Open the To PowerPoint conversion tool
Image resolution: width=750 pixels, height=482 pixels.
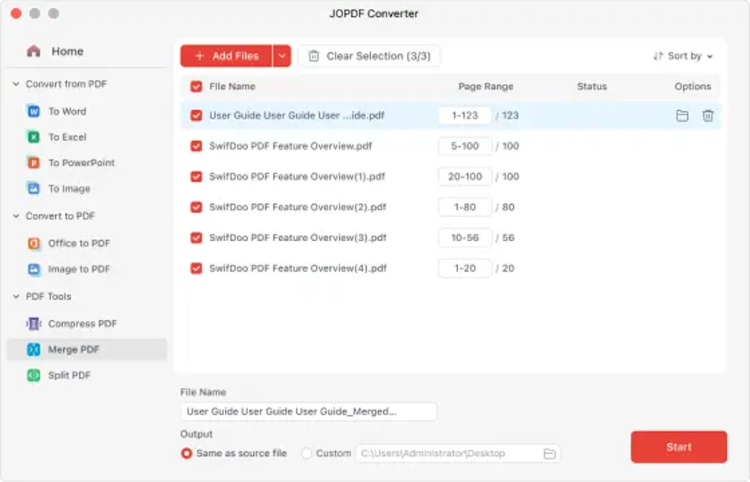click(x=34, y=163)
